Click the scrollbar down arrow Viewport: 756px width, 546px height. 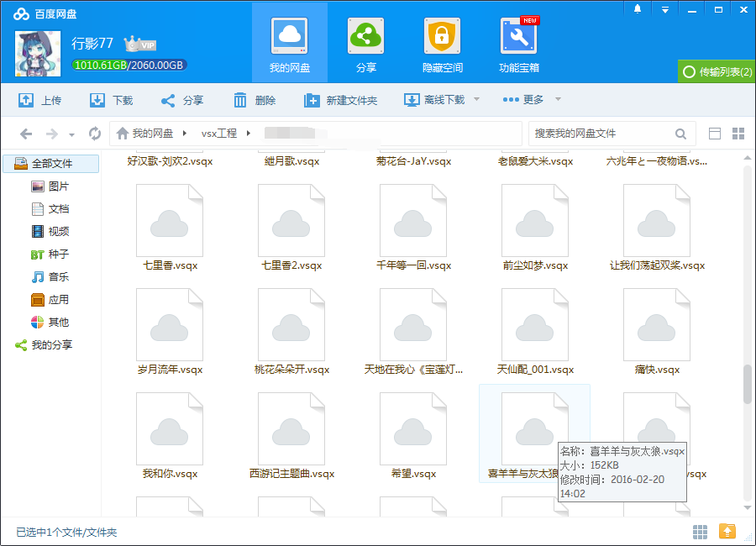pos(748,507)
